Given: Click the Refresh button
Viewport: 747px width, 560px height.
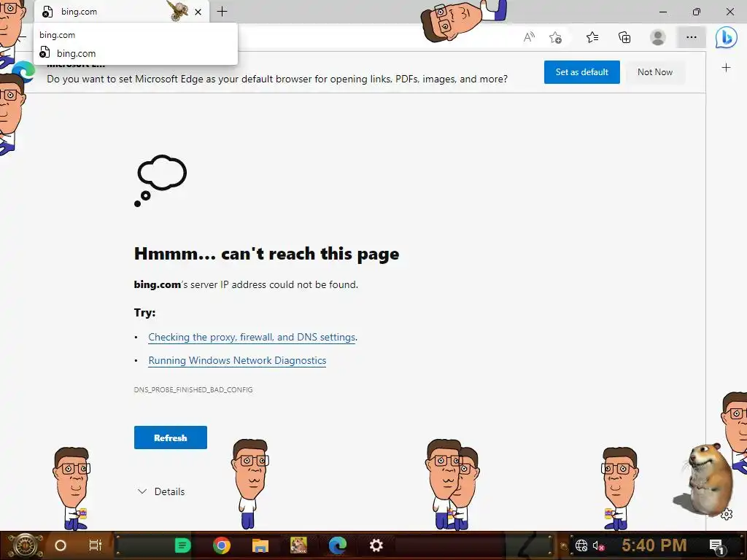Looking at the screenshot, I should (171, 437).
